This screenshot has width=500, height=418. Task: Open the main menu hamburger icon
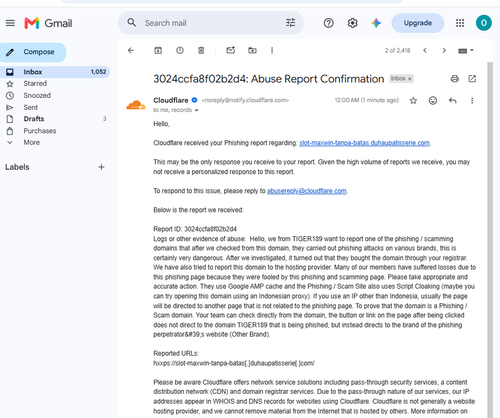pos(10,23)
